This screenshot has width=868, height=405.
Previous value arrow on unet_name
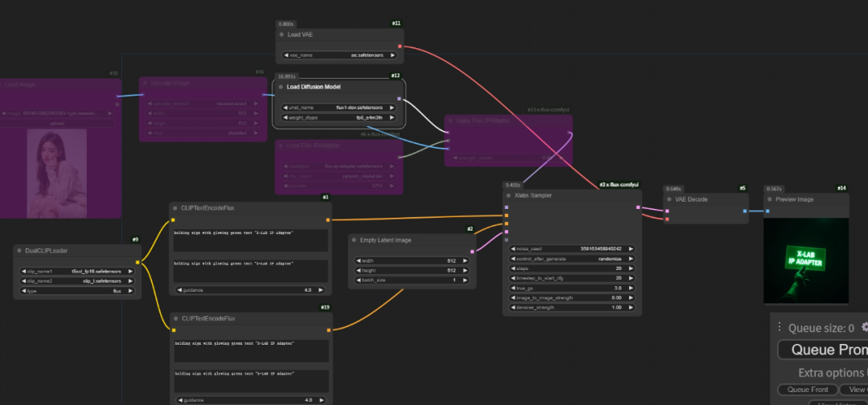click(x=286, y=108)
